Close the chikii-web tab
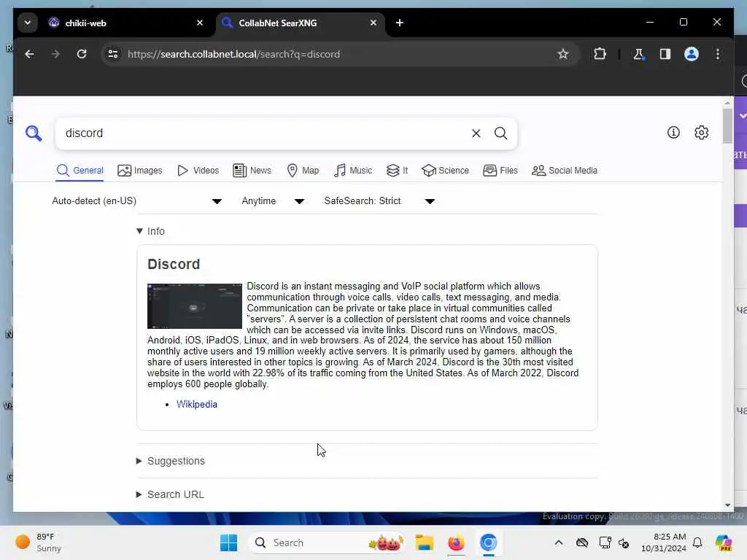This screenshot has height=560, width=747. pyautogui.click(x=200, y=23)
